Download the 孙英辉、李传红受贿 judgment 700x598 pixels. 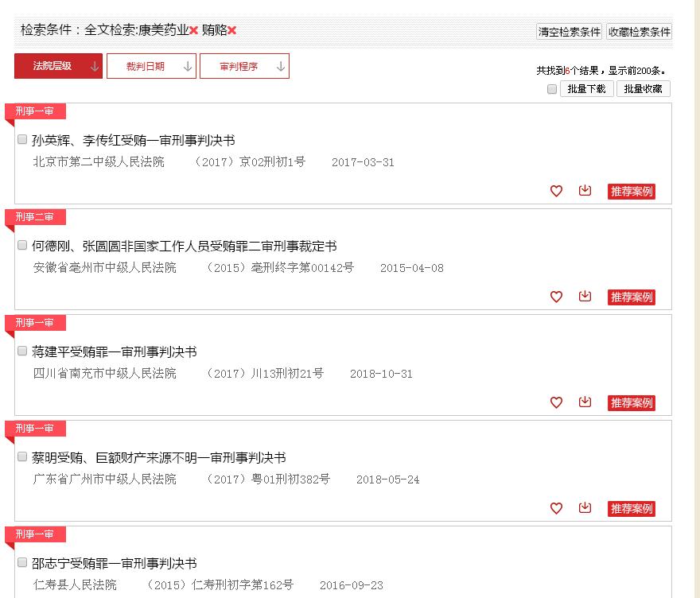point(585,191)
